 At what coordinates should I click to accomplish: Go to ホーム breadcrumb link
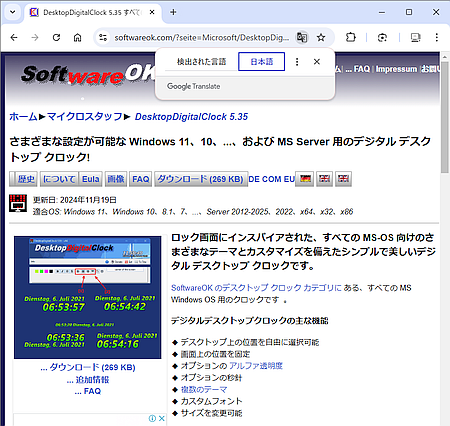click(23, 117)
